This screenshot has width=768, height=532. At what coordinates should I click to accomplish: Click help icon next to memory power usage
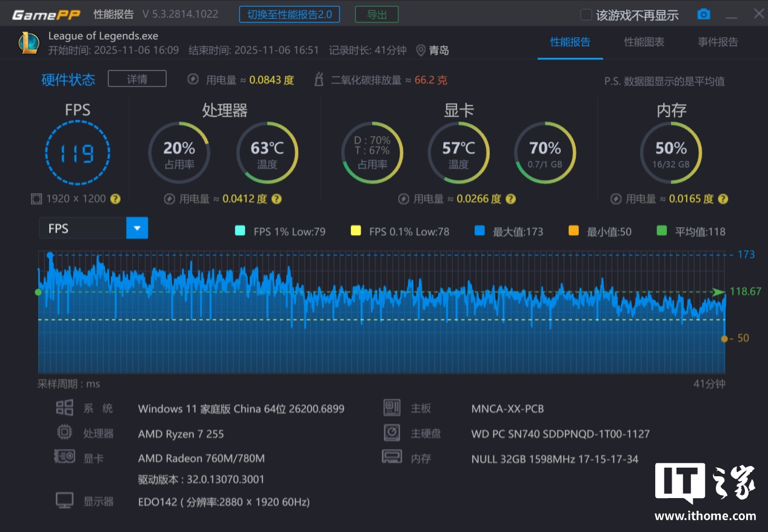[723, 199]
